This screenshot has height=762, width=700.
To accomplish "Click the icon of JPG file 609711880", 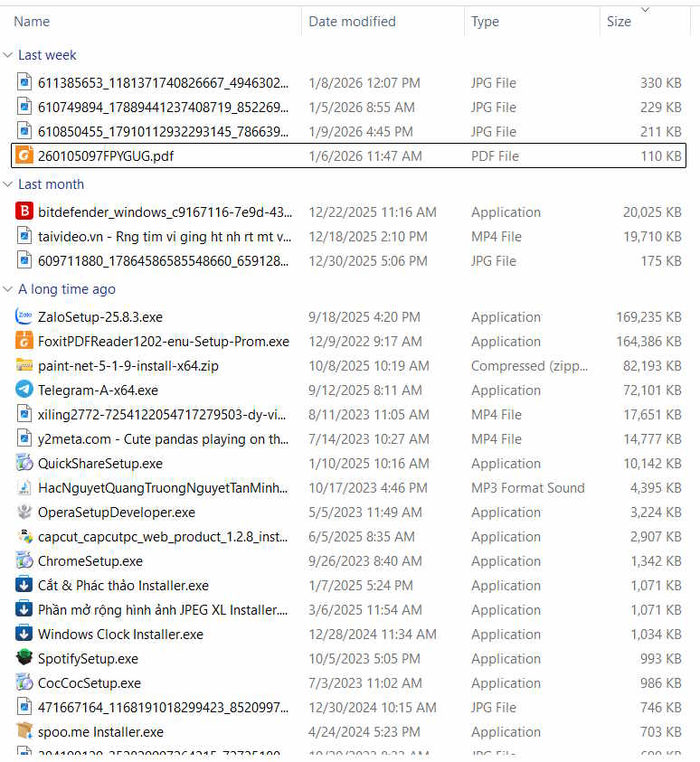I will [x=24, y=260].
